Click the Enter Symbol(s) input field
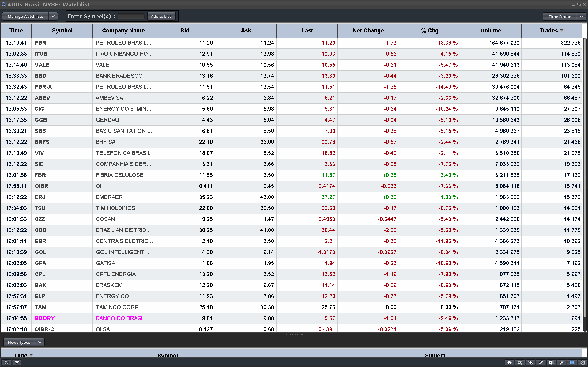This screenshot has height=367, width=588. click(131, 16)
